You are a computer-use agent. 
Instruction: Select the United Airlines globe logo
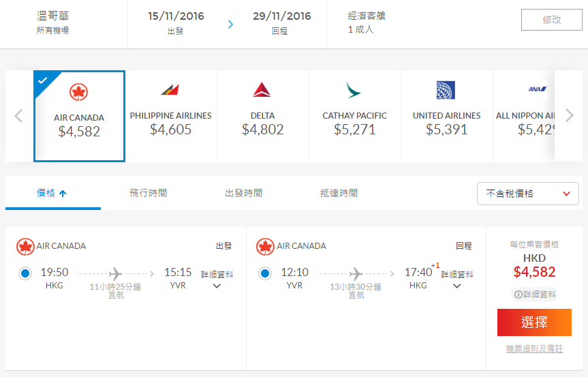click(446, 90)
